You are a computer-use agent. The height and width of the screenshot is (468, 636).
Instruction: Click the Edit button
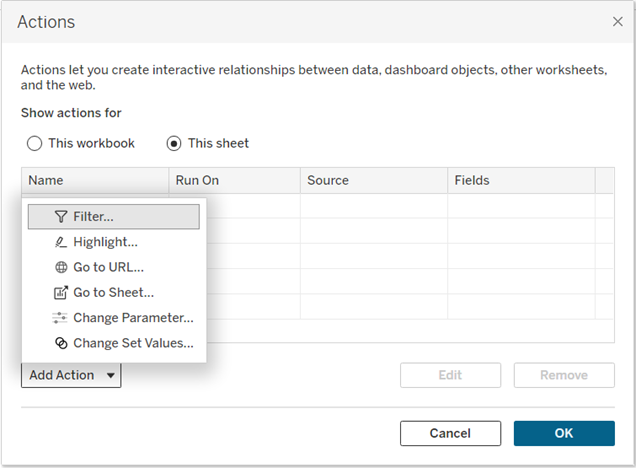450,375
